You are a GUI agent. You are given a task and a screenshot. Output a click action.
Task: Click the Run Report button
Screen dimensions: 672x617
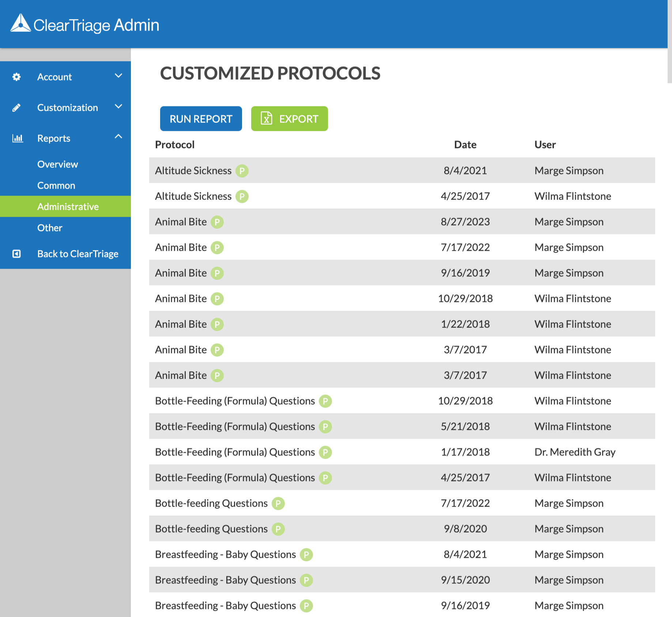(201, 118)
